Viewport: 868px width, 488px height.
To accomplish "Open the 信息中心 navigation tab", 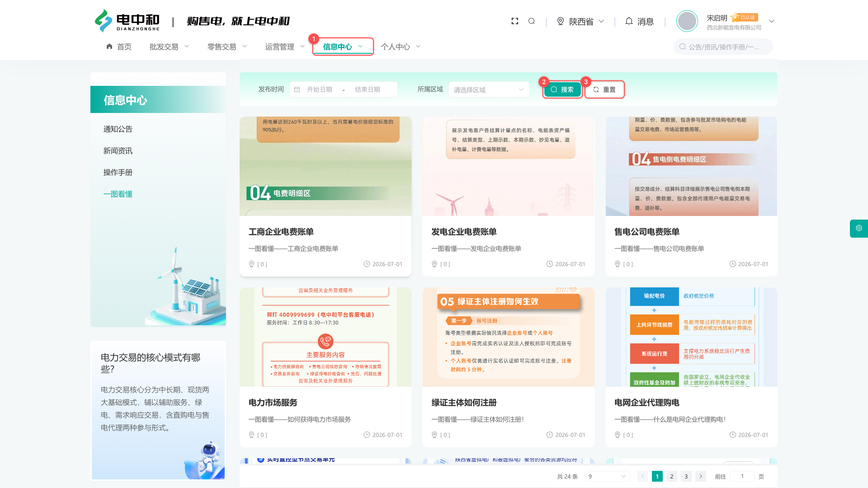I will (x=343, y=47).
